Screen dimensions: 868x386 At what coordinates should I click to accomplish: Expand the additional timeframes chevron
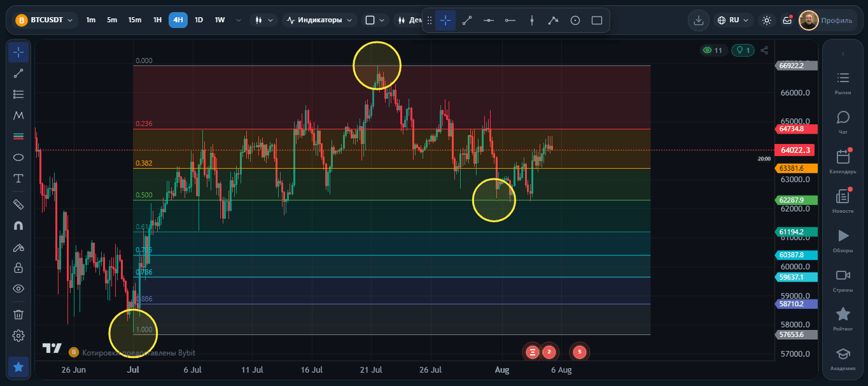point(239,20)
